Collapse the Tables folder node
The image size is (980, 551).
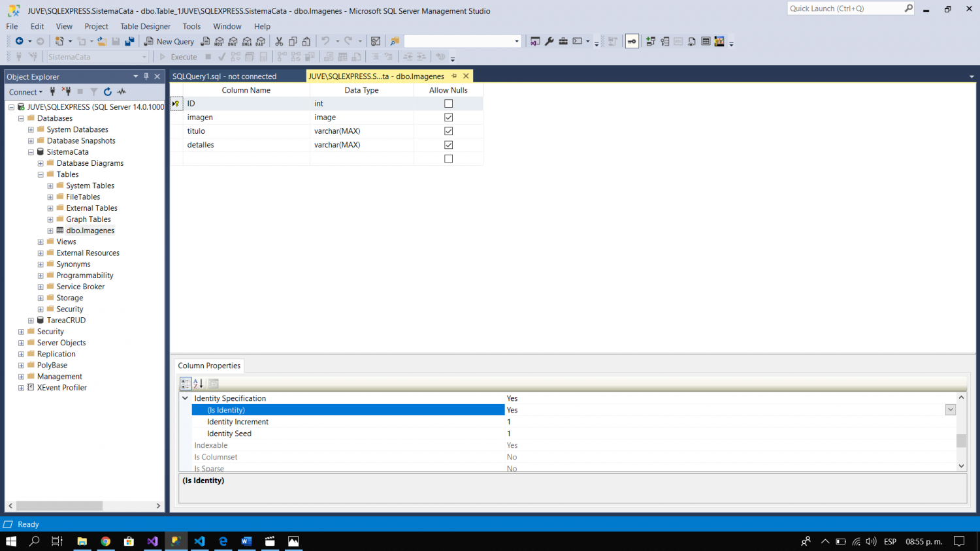click(41, 174)
